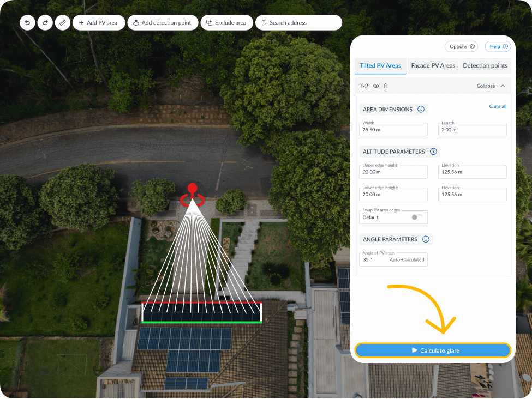Image resolution: width=532 pixels, height=399 pixels.
Task: Click the Clear all link
Action: 497,106
